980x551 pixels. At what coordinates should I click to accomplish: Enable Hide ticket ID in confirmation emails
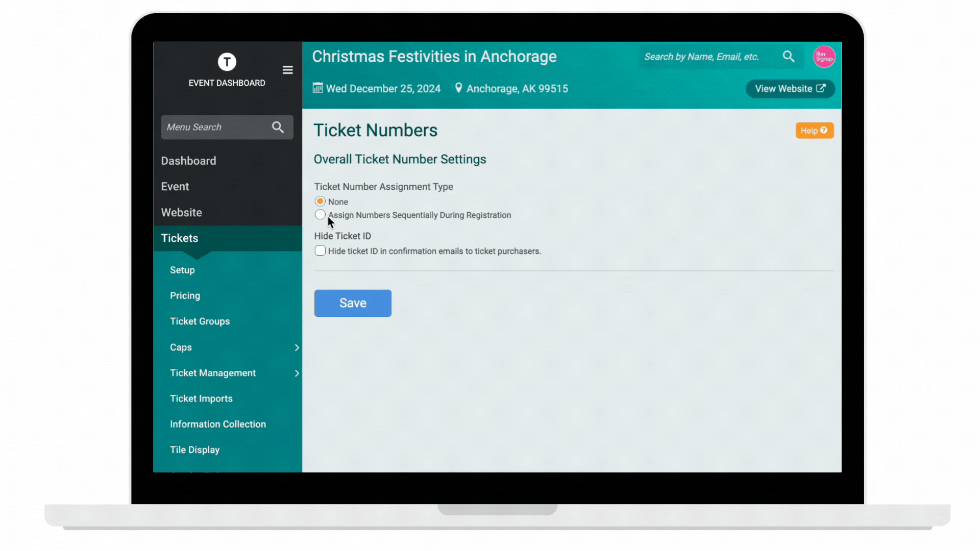click(320, 251)
